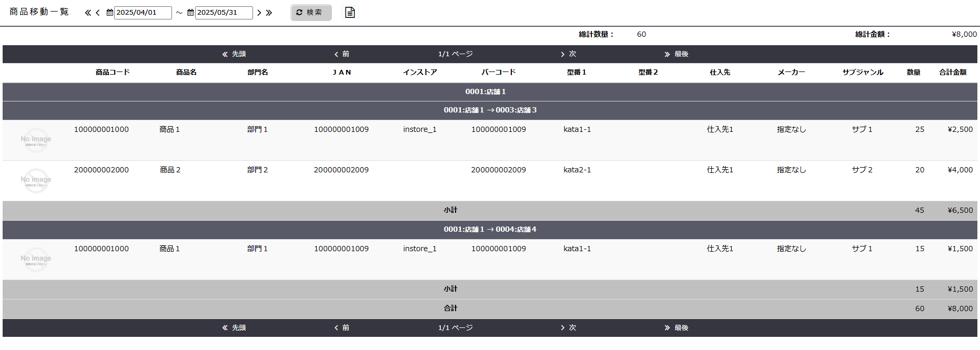Image resolution: width=980 pixels, height=350 pixels.
Task: Click the 数量 column header
Action: coord(914,73)
